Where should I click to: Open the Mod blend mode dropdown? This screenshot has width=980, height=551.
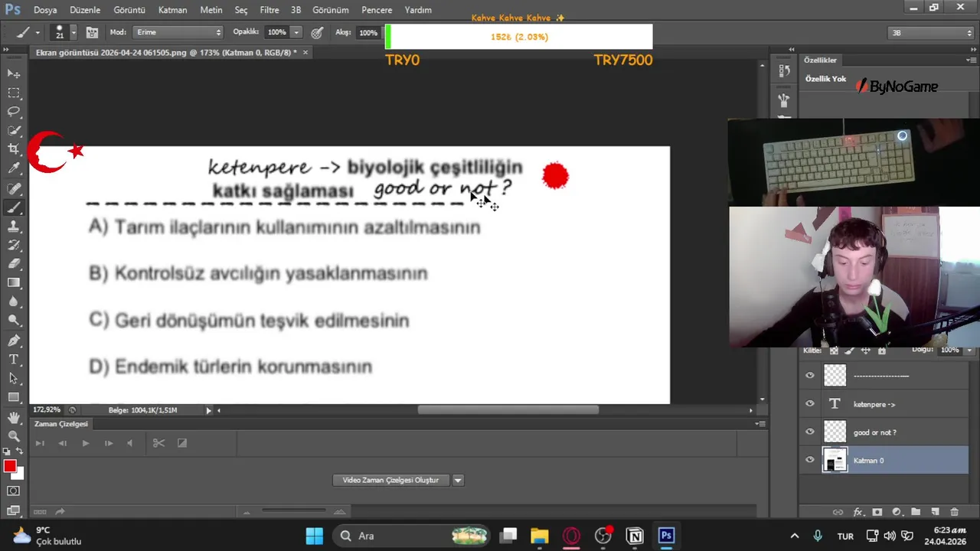178,33
